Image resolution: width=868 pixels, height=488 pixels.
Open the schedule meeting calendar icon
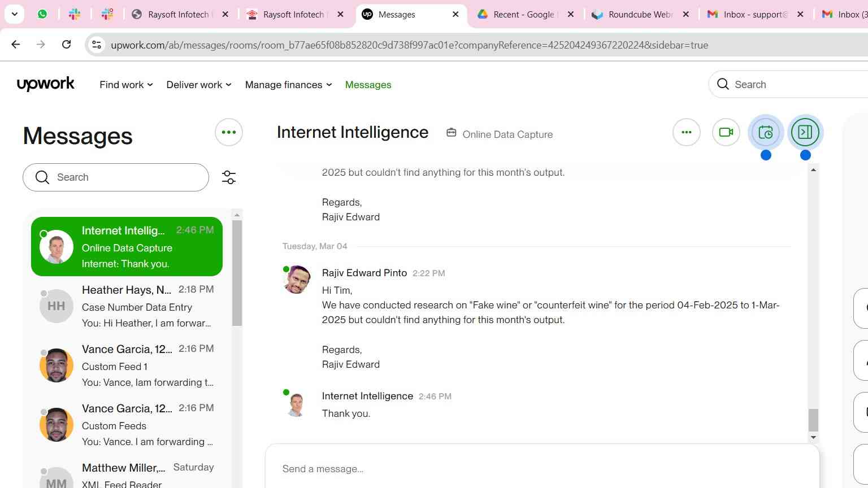tap(766, 132)
